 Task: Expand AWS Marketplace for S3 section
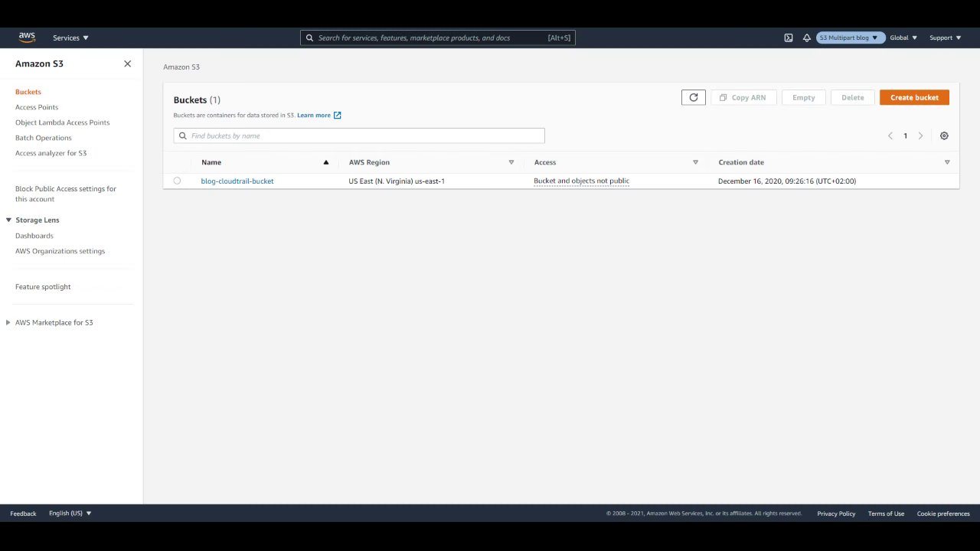point(8,323)
